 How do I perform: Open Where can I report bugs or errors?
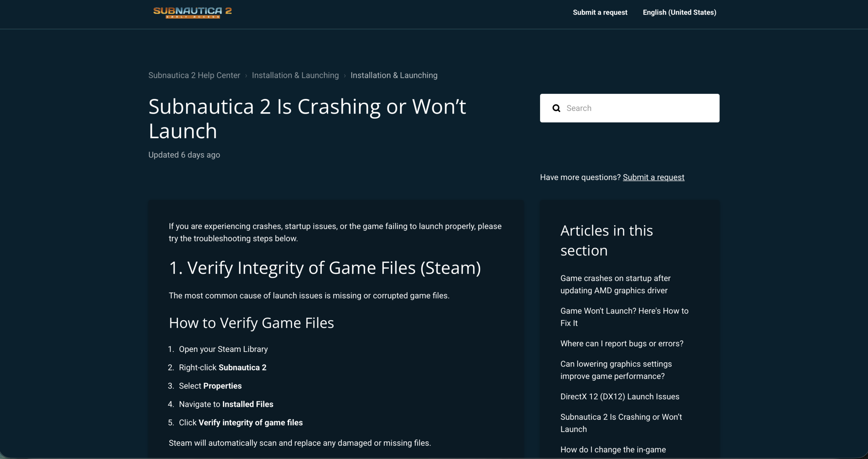click(622, 343)
